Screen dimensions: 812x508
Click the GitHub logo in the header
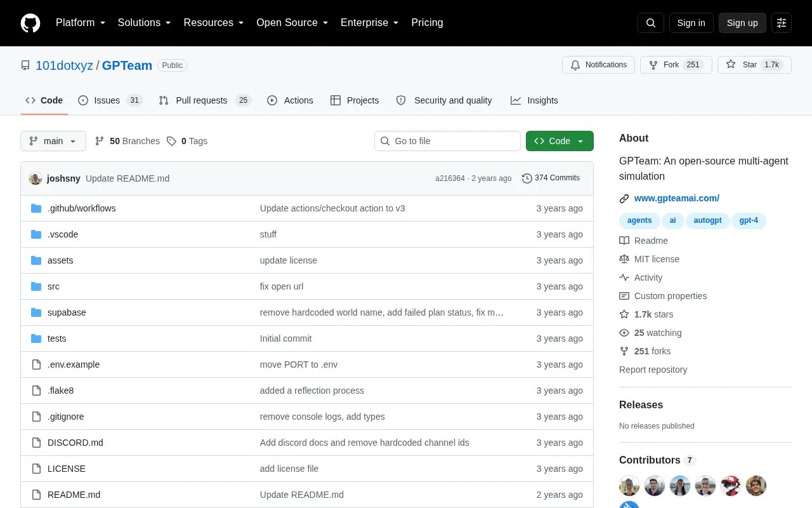30,23
